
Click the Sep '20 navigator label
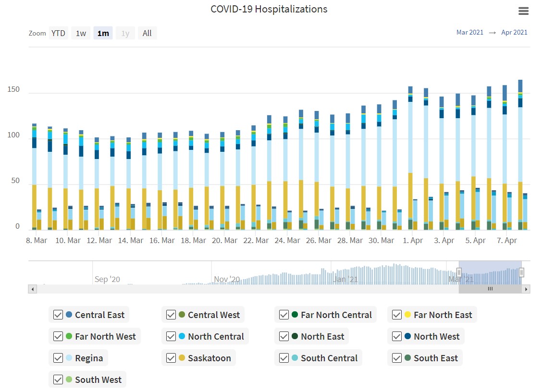[107, 279]
